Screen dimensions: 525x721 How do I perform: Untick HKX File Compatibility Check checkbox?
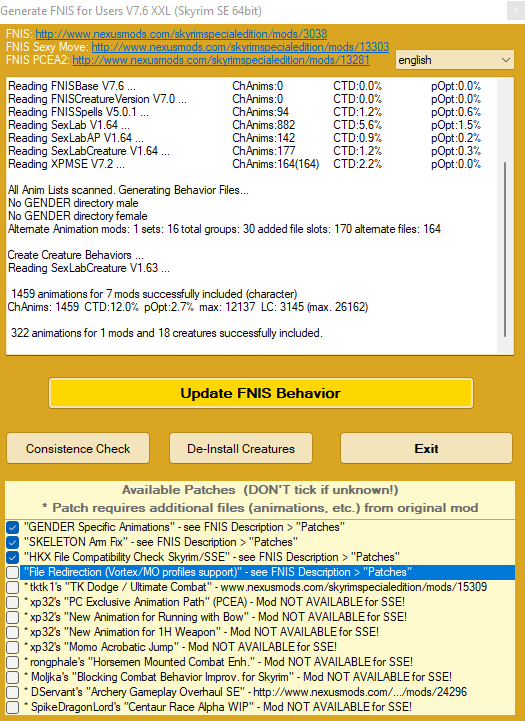pos(12,557)
